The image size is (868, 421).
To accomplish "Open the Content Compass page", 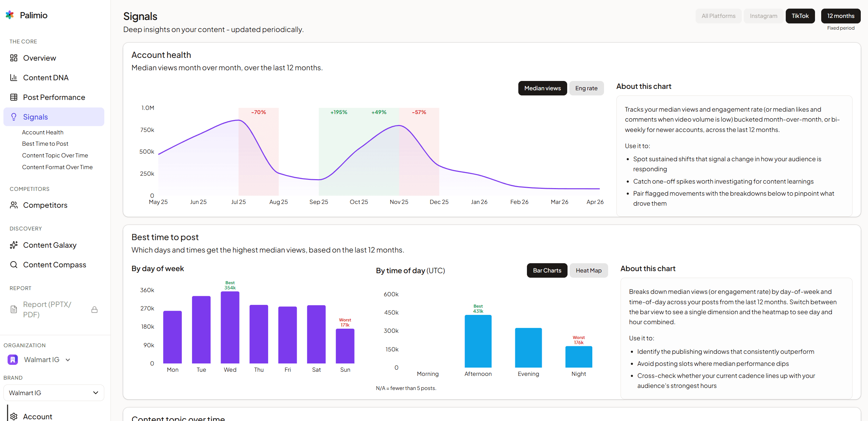I will 54,265.
